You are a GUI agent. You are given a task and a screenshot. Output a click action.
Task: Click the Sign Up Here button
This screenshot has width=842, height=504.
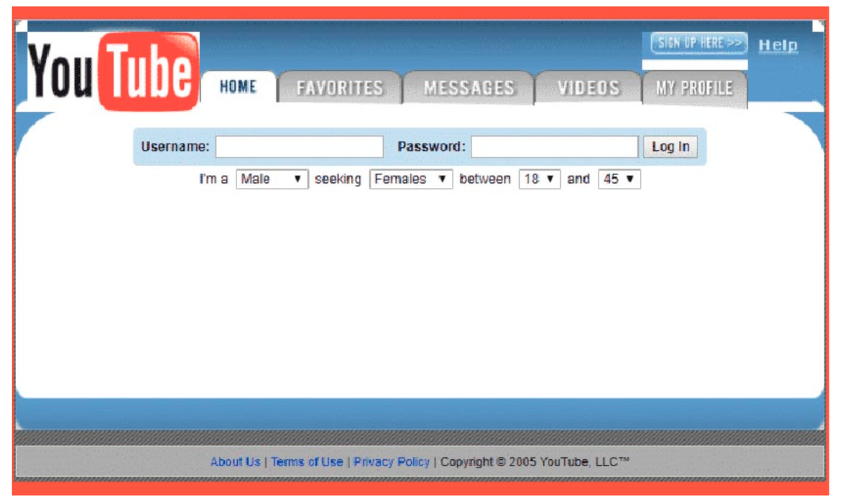699,43
